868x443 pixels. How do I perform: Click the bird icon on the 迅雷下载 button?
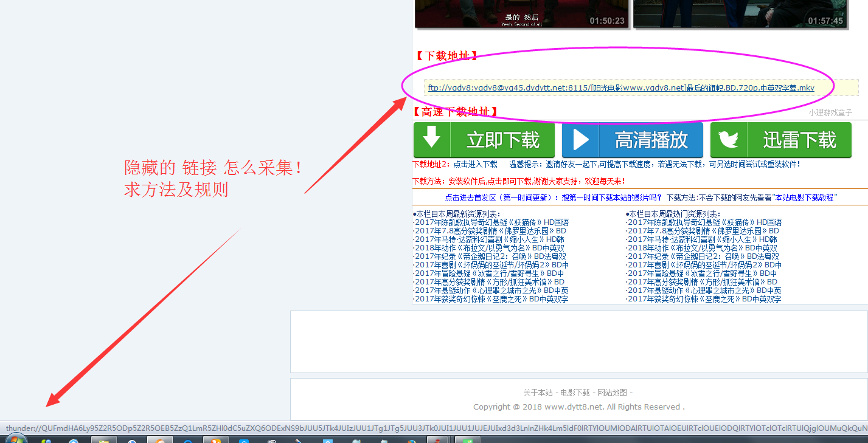pos(729,139)
